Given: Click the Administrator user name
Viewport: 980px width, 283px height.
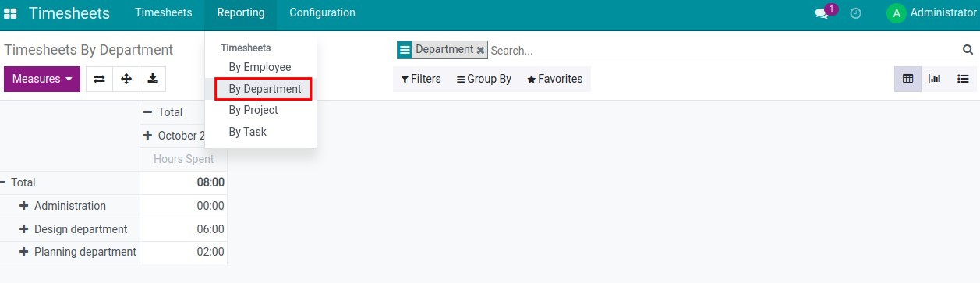Looking at the screenshot, I should click(943, 12).
